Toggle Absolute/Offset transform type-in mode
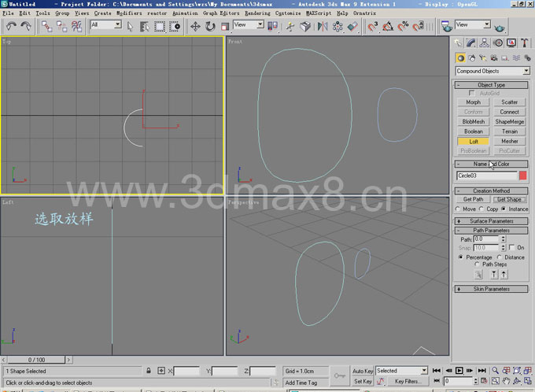This screenshot has height=392, width=535. click(x=161, y=371)
